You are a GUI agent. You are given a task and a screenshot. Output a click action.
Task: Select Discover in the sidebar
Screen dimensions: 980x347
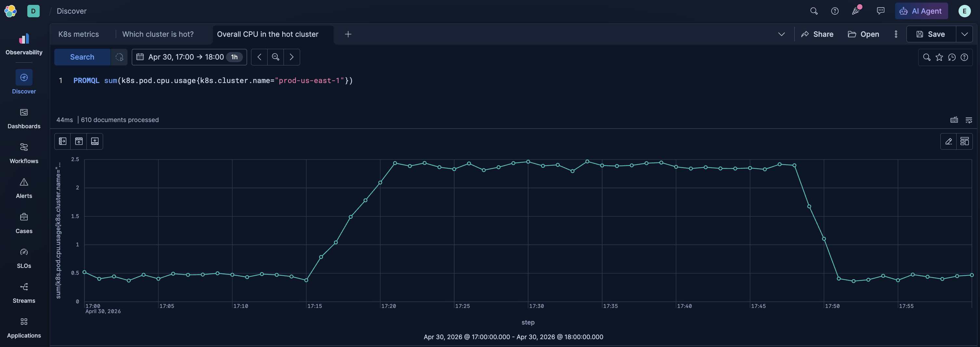click(24, 82)
